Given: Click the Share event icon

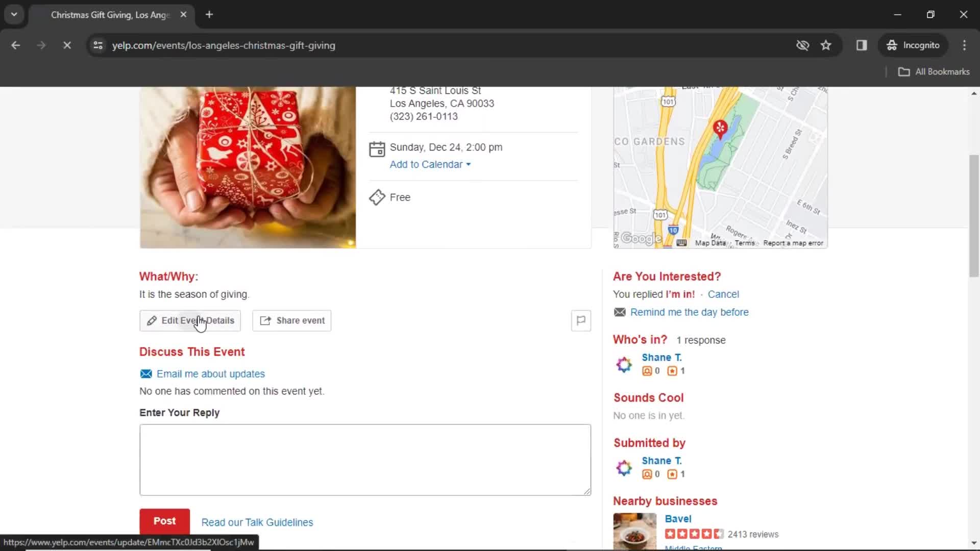Looking at the screenshot, I should coord(265,320).
